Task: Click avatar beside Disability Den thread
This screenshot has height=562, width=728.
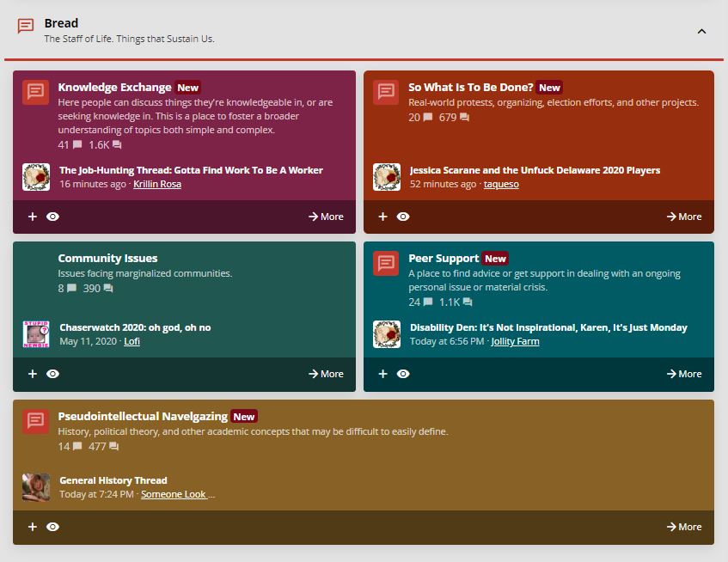Action: [386, 334]
